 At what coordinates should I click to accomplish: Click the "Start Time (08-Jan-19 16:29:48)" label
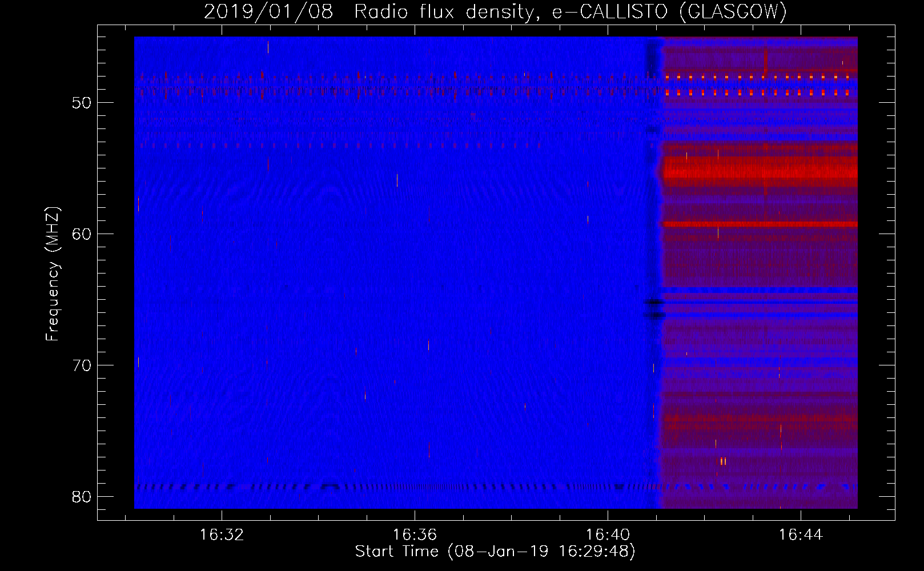(495, 552)
